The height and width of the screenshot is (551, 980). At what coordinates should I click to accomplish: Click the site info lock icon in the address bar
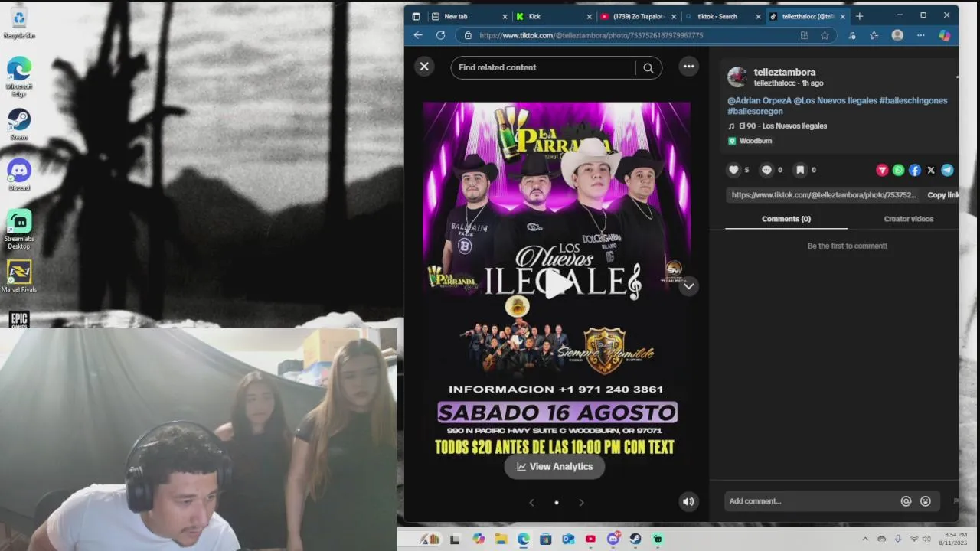click(x=468, y=35)
